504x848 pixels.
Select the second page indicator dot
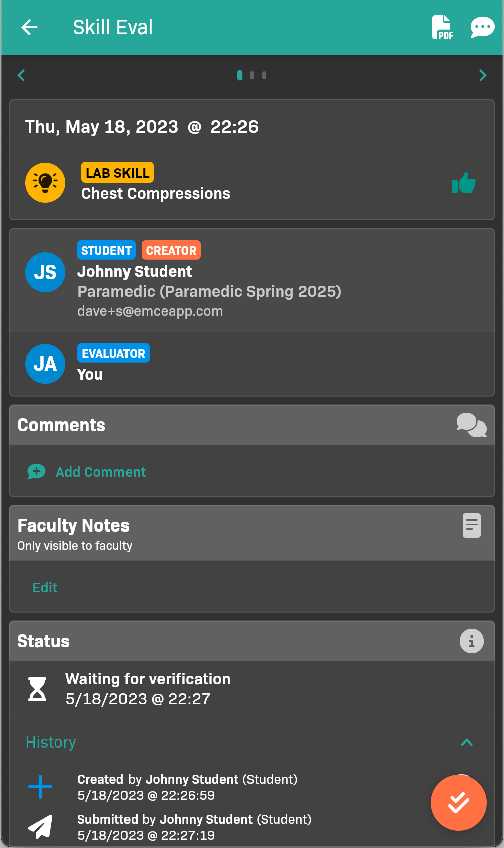(252, 75)
